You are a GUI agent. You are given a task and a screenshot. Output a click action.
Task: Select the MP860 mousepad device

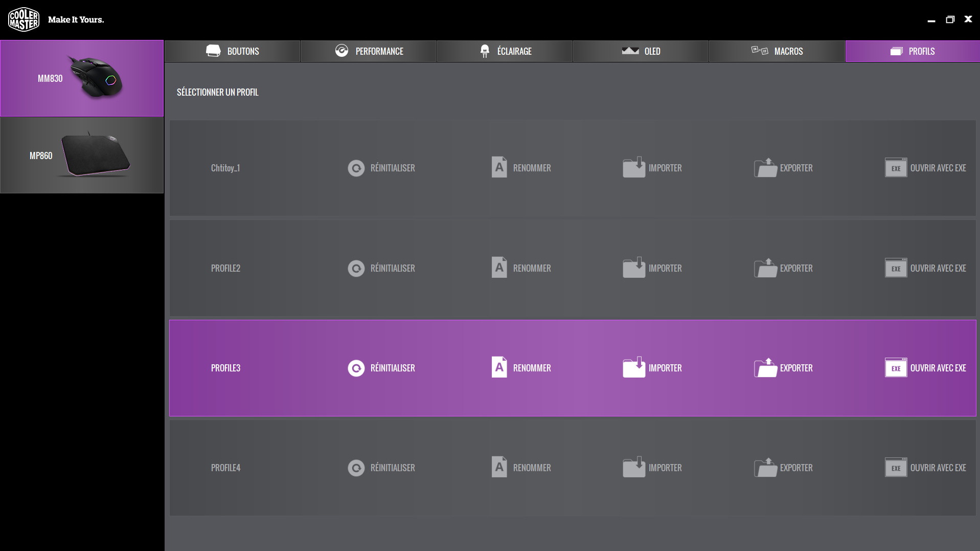82,155
